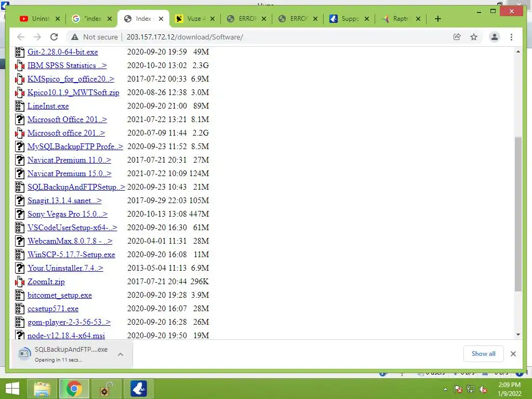Download KMSpico_for_office20 file link
Viewport: 532px width, 399px height.
(x=71, y=79)
